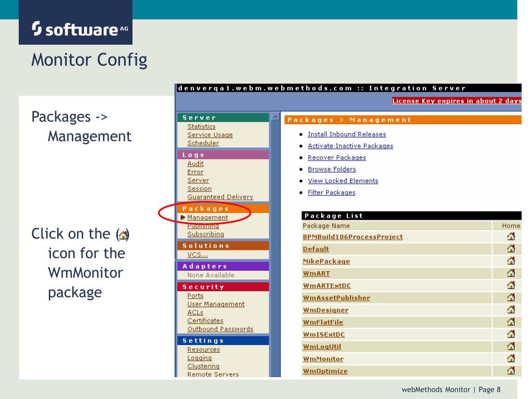
Task: Open Server entry under Logs
Action: point(198,180)
